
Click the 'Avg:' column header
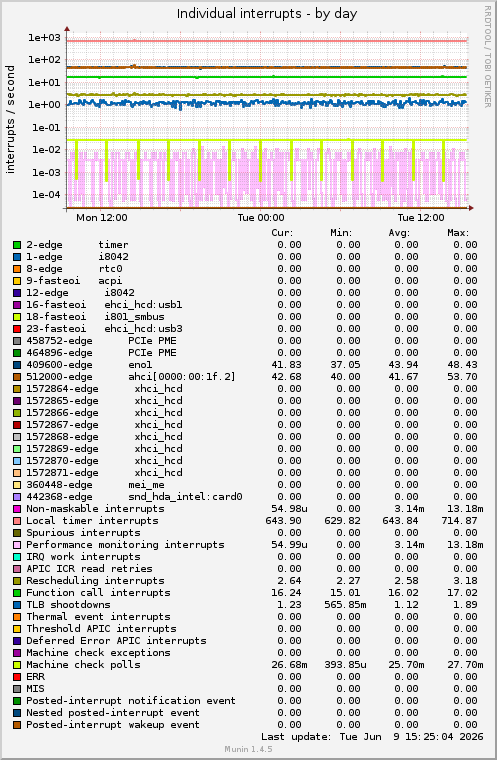coord(399,233)
